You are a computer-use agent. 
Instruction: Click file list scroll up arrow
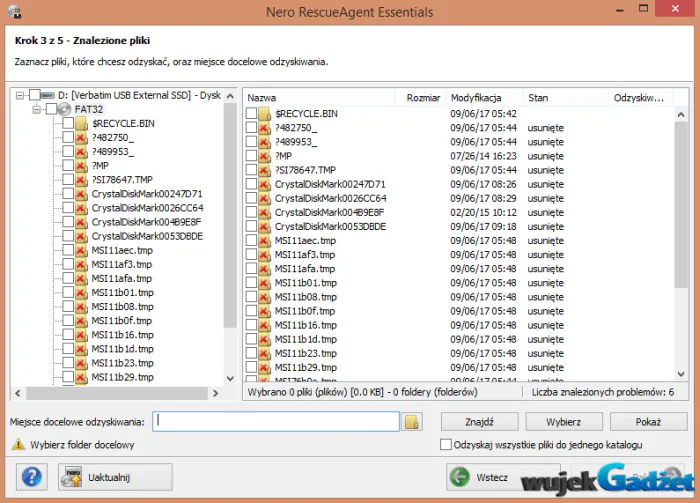pos(681,115)
